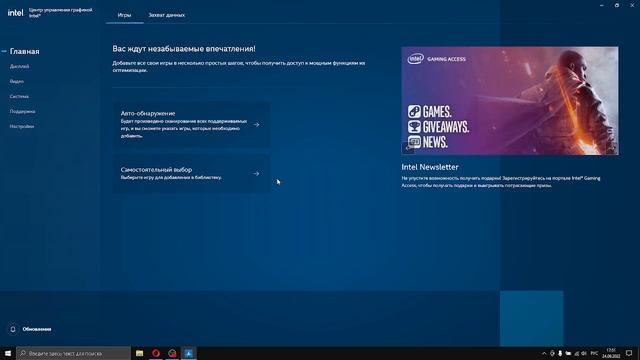Open the Дисплей section
Viewport: 640px width, 360px height.
19,66
